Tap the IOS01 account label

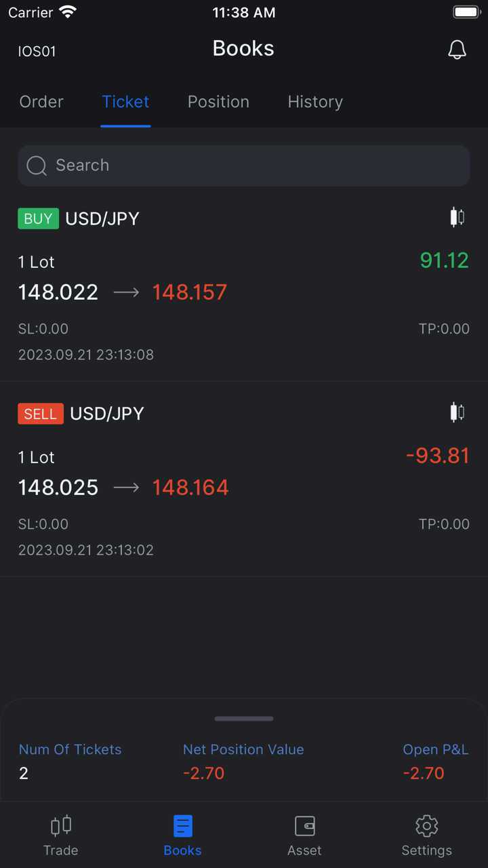coord(37,52)
